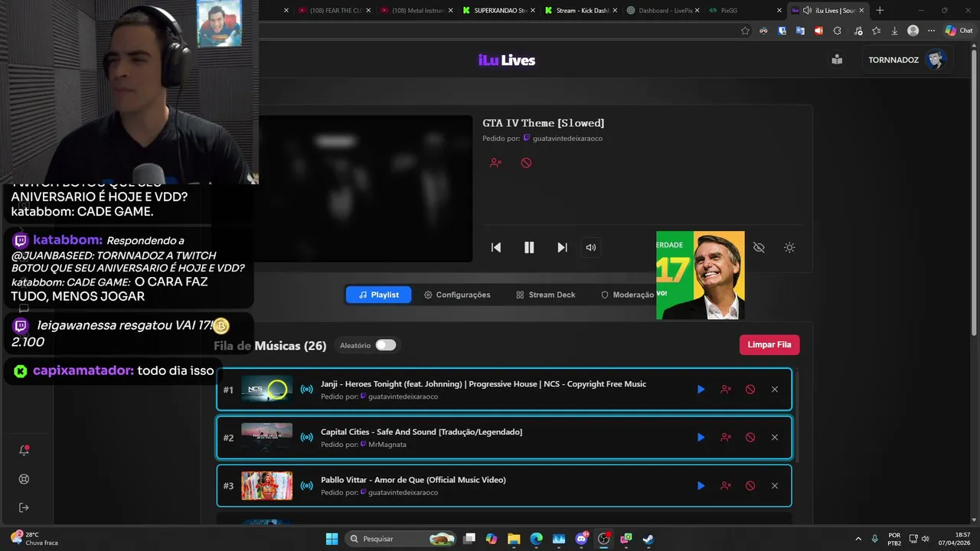The width and height of the screenshot is (980, 551).
Task: Block icon under the GTA IV Theme title
Action: (526, 163)
